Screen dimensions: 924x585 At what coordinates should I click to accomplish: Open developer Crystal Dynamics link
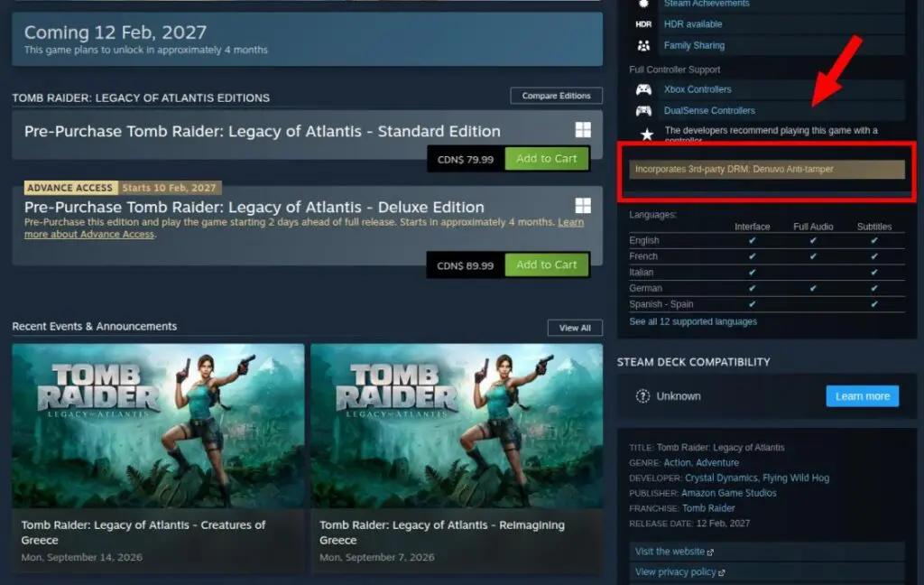[721, 478]
